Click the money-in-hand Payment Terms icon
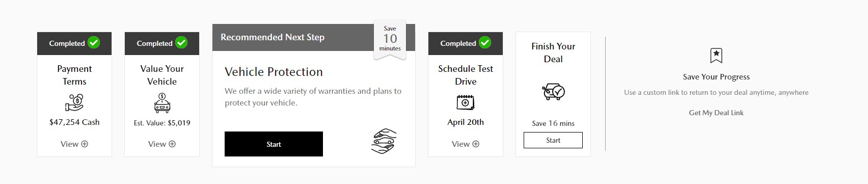 coord(74,102)
